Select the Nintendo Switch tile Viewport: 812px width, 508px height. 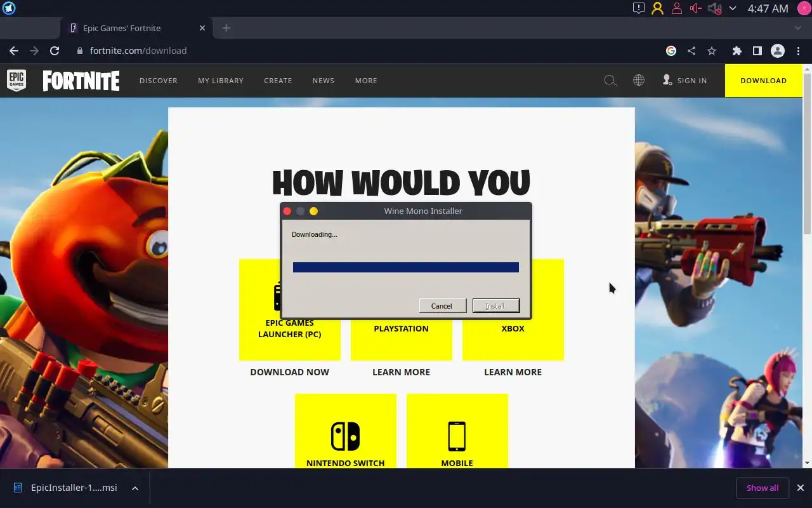346,431
